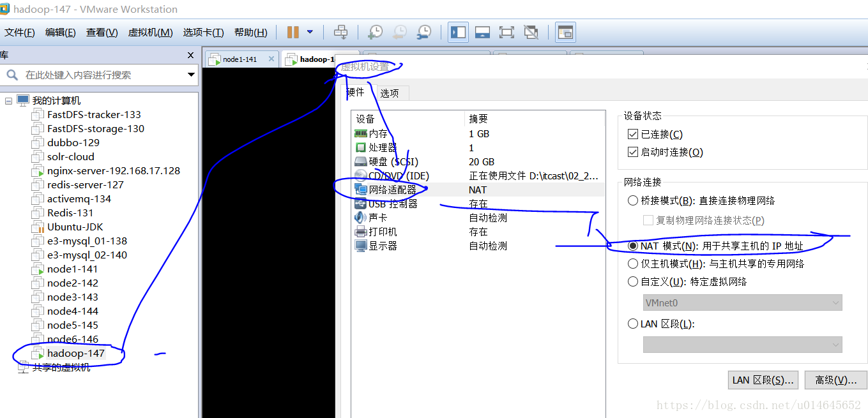Select the LAN 区段(L) radio button
The image size is (868, 418).
[x=633, y=324]
